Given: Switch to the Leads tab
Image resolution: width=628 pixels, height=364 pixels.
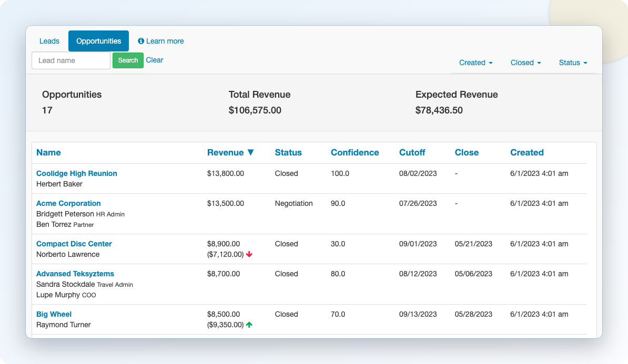Looking at the screenshot, I should coord(49,41).
